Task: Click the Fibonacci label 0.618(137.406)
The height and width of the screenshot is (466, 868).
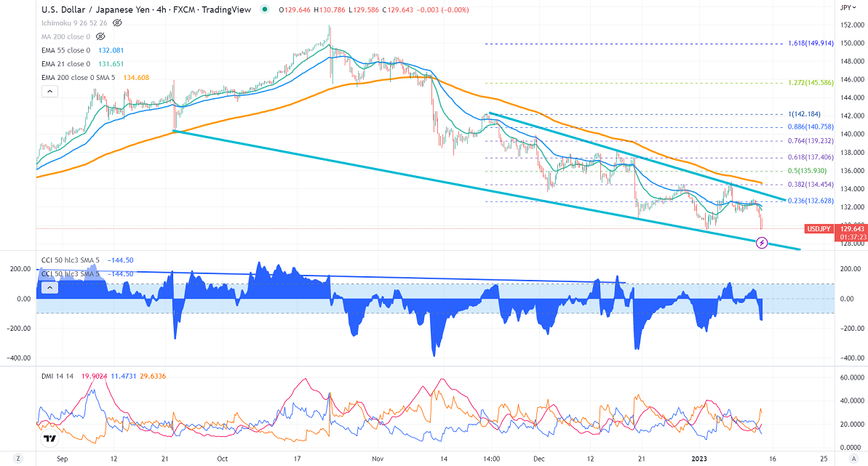Action: pyautogui.click(x=811, y=158)
